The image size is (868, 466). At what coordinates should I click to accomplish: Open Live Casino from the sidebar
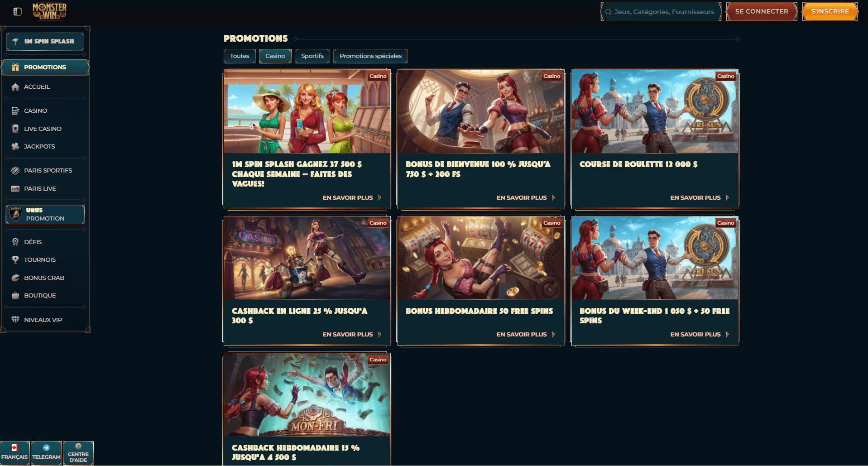[x=16, y=129]
